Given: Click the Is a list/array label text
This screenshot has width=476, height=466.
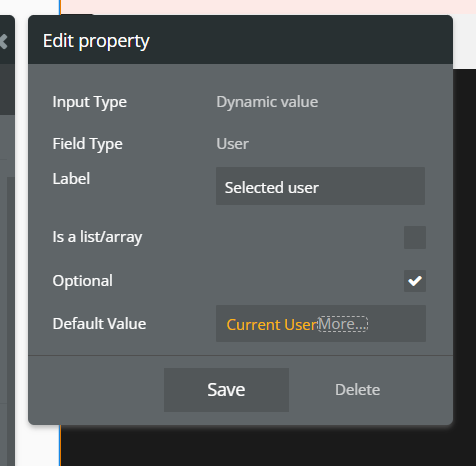Looking at the screenshot, I should pos(97,237).
